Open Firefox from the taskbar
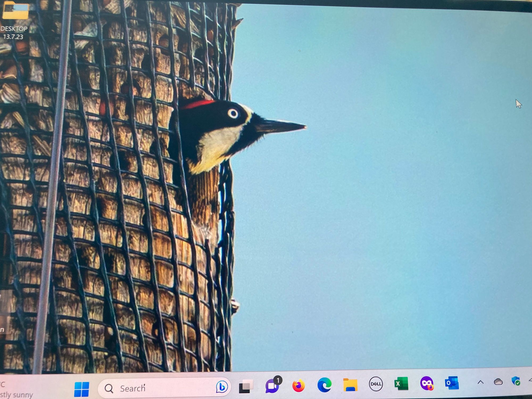Viewport: 532px width, 399px height. 298,385
